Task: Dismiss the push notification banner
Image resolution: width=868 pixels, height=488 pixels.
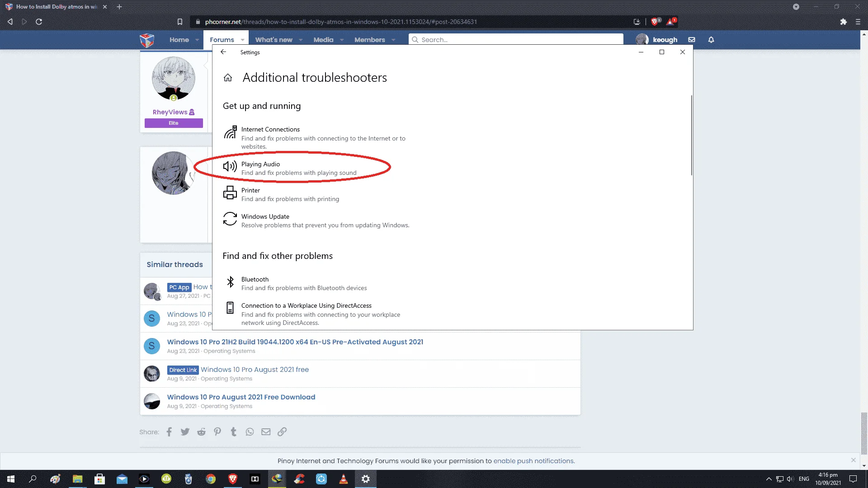Action: 853,460
